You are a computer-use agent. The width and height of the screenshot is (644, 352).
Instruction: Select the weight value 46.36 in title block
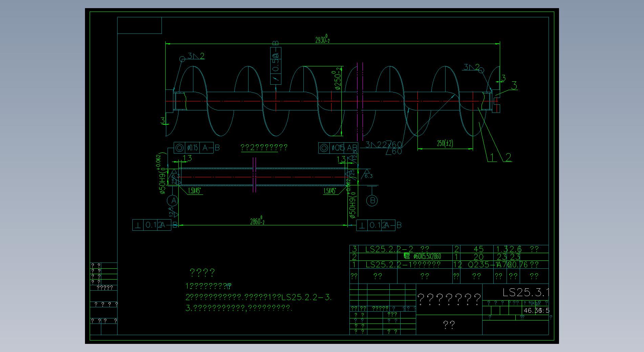click(x=532, y=310)
